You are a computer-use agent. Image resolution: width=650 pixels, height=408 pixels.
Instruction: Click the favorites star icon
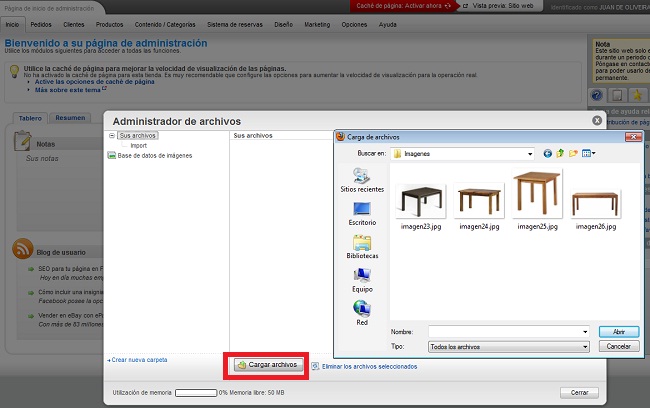[637, 96]
